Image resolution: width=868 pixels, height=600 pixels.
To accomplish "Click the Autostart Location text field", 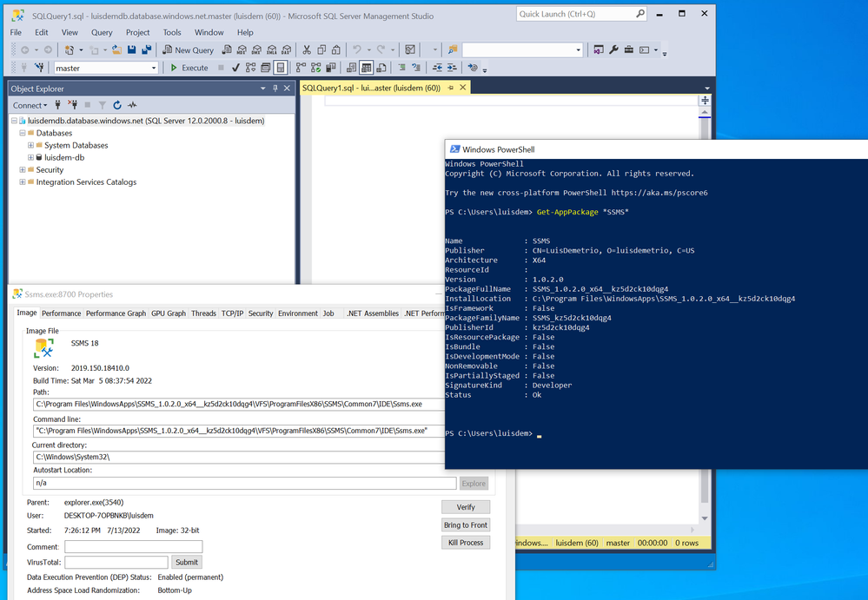I will (x=245, y=484).
